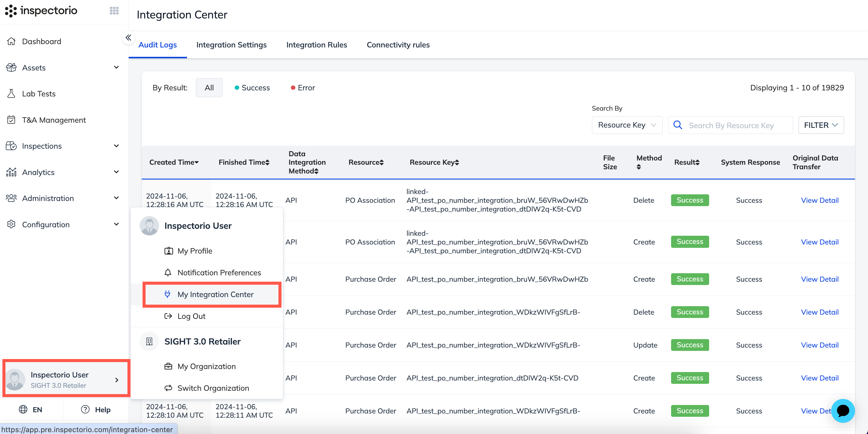The image size is (868, 434).
Task: Click the Analytics chart icon
Action: (11, 172)
